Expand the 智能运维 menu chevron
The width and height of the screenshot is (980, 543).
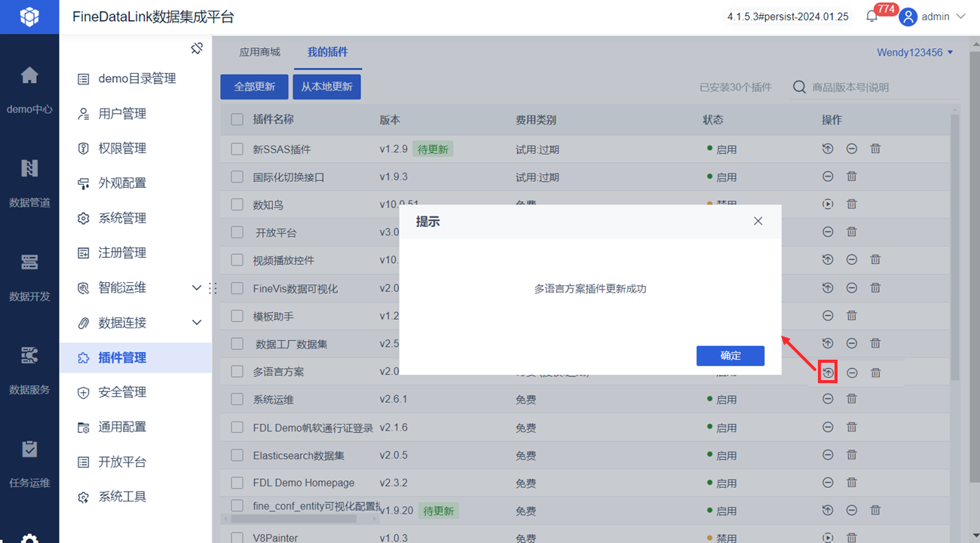(197, 287)
